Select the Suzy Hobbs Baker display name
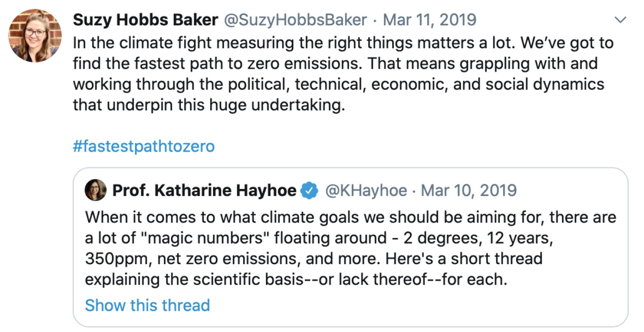The image size is (644, 332). coord(145,19)
